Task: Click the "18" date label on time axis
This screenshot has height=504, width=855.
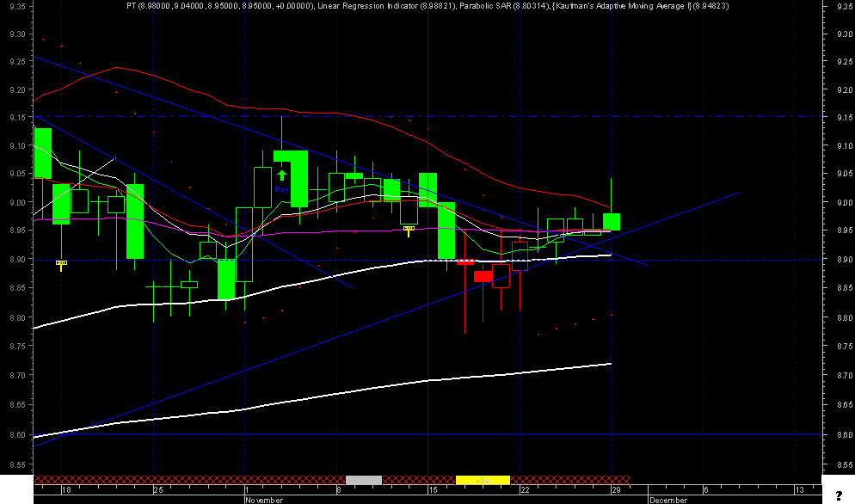Action: pos(66,490)
